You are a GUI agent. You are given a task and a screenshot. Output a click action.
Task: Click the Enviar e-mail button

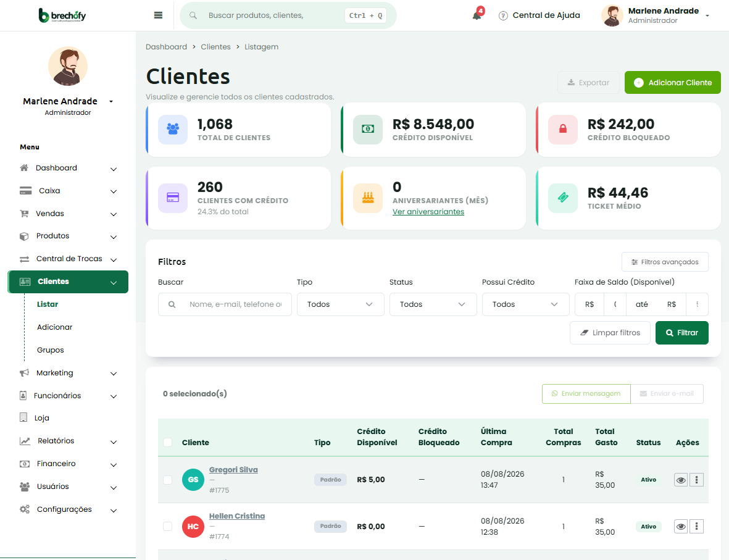pos(667,393)
